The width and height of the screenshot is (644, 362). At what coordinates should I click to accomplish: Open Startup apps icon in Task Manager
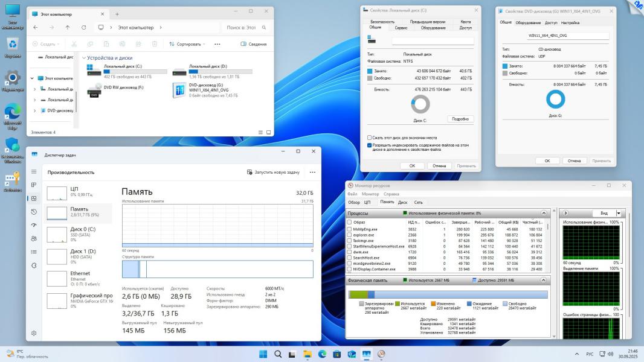pos(34,225)
